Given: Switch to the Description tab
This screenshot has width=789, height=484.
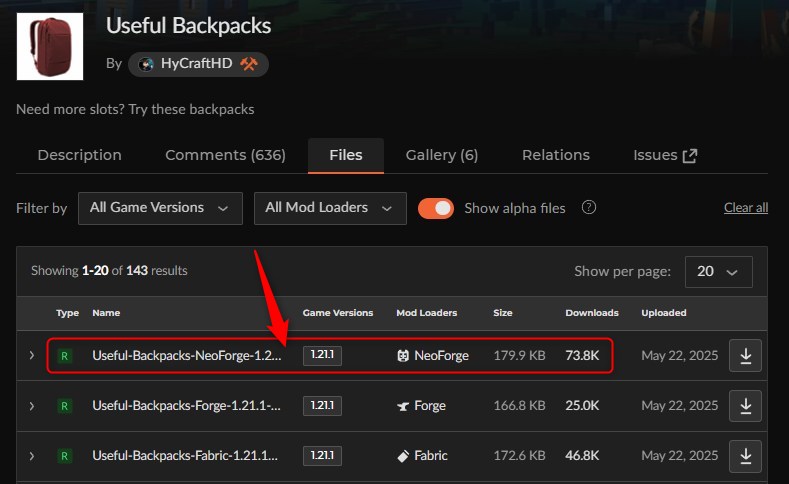Looking at the screenshot, I should pyautogui.click(x=80, y=155).
